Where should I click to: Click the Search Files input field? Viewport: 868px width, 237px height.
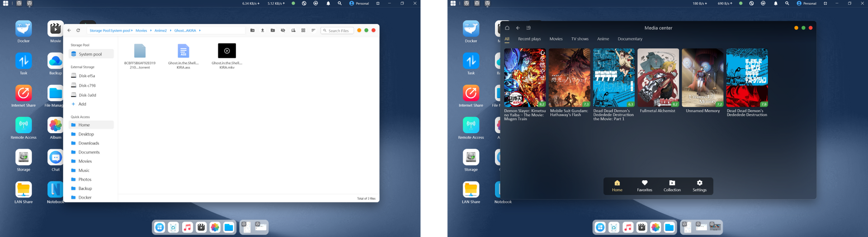tap(340, 31)
